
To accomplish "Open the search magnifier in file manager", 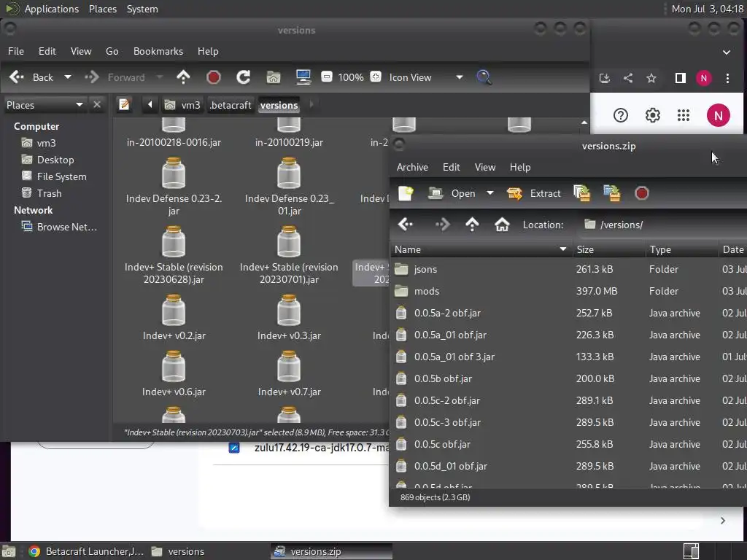I will click(x=484, y=77).
